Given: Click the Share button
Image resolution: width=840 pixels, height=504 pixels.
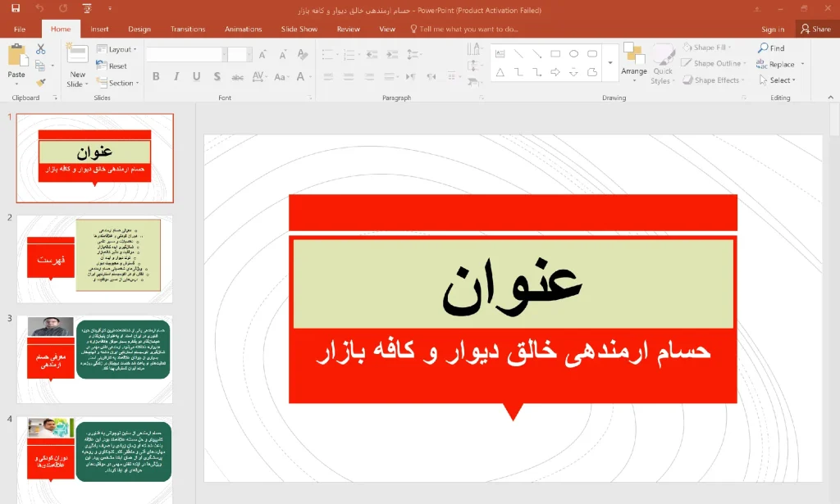Looking at the screenshot, I should pos(817,29).
